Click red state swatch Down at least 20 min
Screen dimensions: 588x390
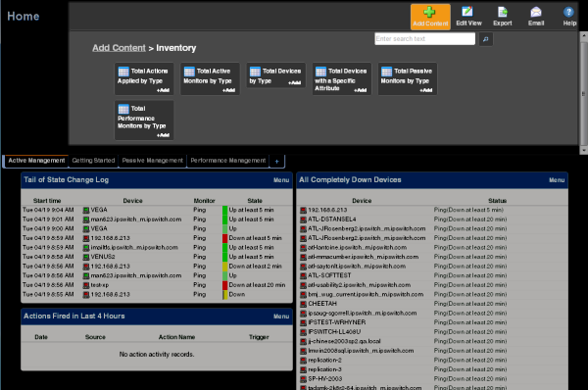[225, 285]
